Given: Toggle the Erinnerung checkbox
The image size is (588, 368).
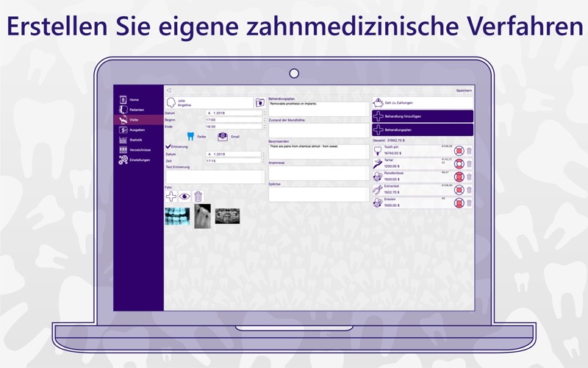Looking at the screenshot, I should pos(168,146).
